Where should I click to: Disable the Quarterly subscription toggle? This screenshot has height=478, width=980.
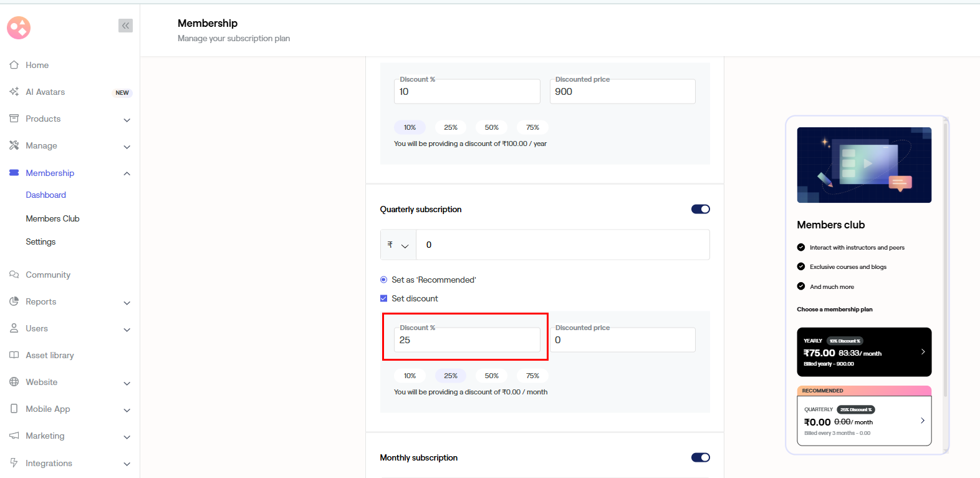click(x=700, y=209)
